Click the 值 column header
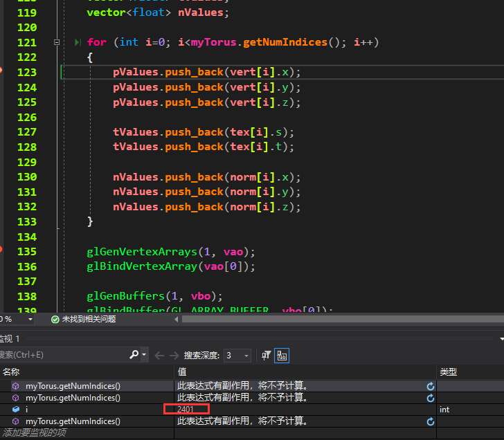Image resolution: width=504 pixels, height=440 pixels. pos(305,372)
